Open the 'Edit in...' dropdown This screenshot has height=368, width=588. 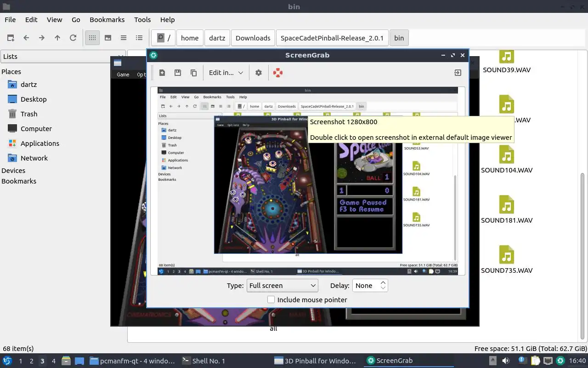pyautogui.click(x=226, y=73)
